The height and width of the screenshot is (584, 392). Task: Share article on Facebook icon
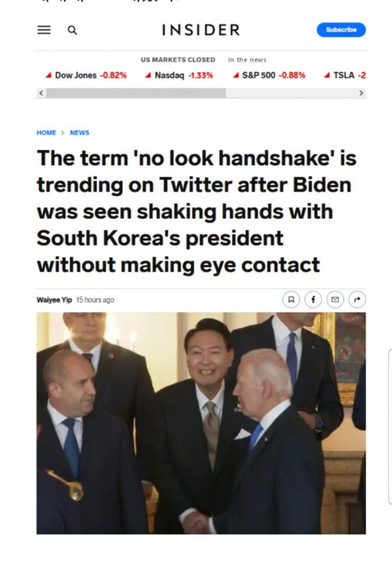[313, 300]
